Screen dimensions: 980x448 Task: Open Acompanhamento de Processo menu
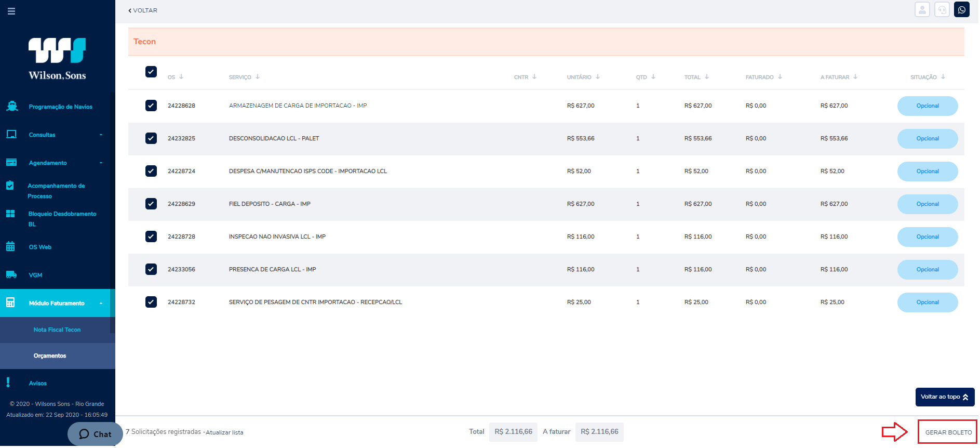pos(56,191)
